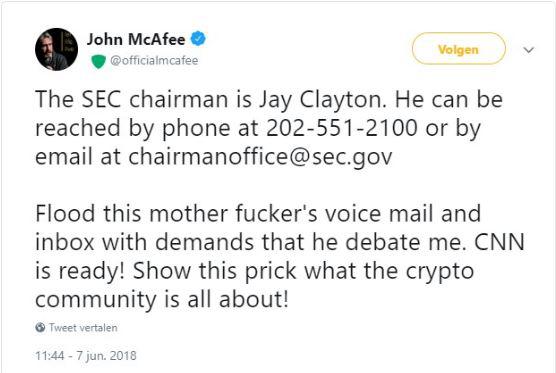Viewport: 556px width, 373px height.
Task: Click the globe icon near Tweet vertalen
Action: (x=40, y=327)
